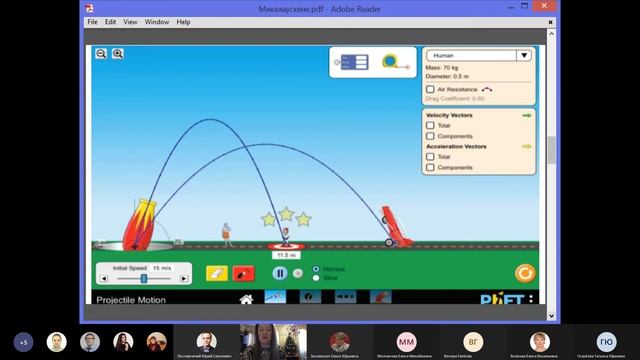This screenshot has width=640, height=360.
Task: Click the zoom in magnifier icon
Action: point(118,53)
